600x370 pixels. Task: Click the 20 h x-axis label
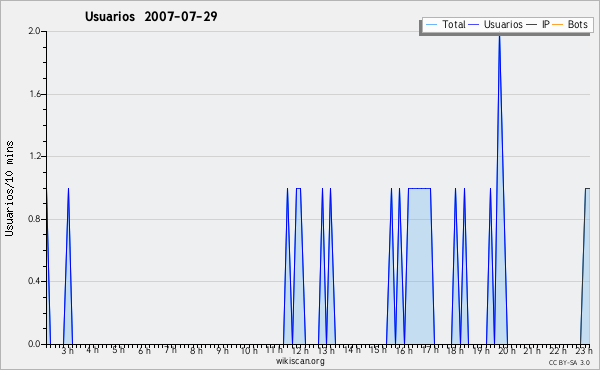(x=507, y=351)
